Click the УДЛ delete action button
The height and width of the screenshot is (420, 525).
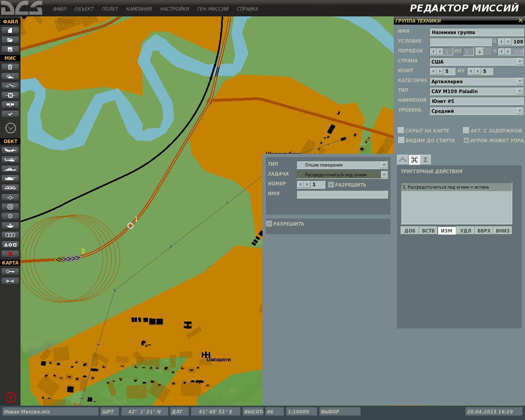tap(466, 231)
